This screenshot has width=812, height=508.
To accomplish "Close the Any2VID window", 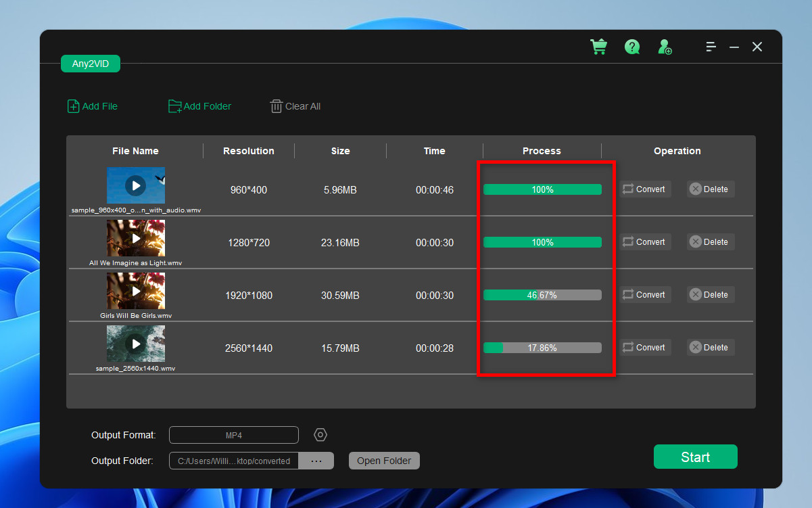I will [757, 47].
